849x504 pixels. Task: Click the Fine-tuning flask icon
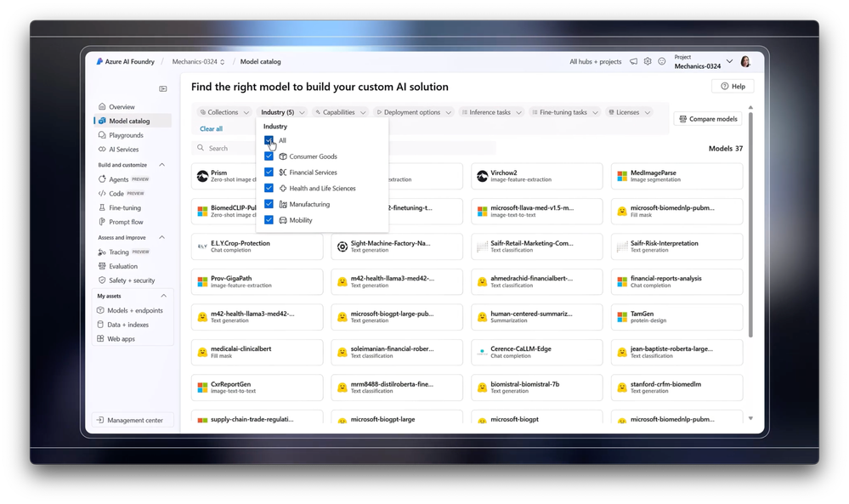[102, 207]
